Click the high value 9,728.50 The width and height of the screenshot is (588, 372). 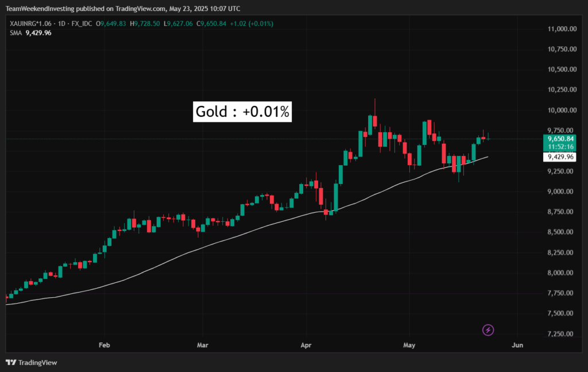pyautogui.click(x=147, y=24)
